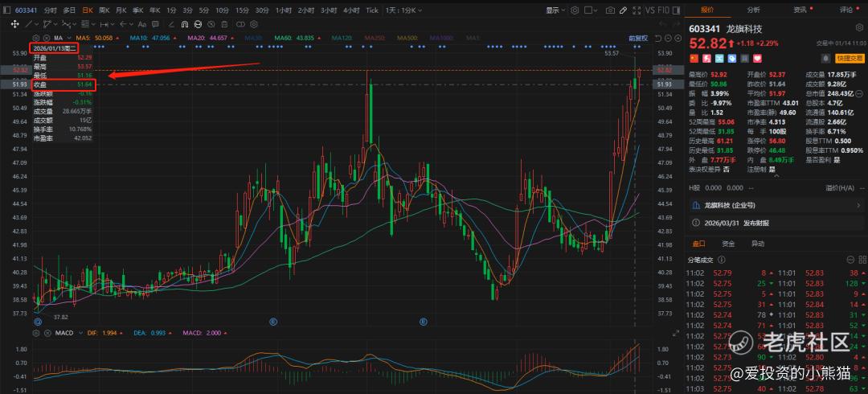Screen dimensions: 868x394
Task: Enter fullscreen chart mode
Action: pyautogui.click(x=637, y=10)
